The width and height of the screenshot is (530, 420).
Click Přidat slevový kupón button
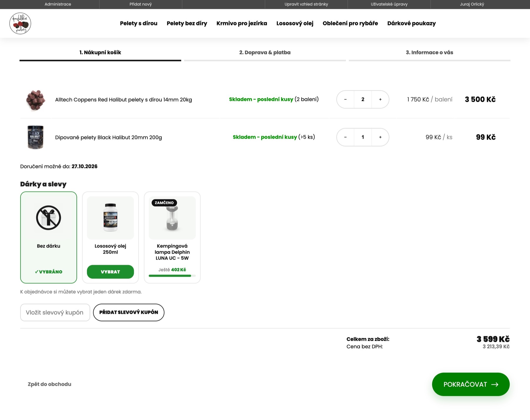click(x=129, y=312)
